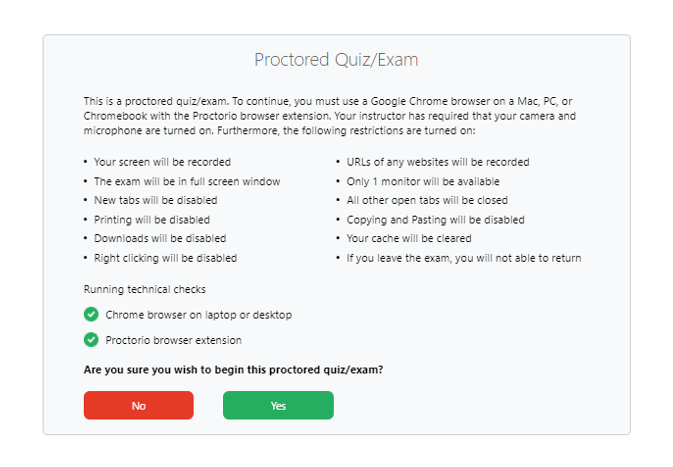Click the green Yes button
This screenshot has width=673, height=467.
(278, 405)
